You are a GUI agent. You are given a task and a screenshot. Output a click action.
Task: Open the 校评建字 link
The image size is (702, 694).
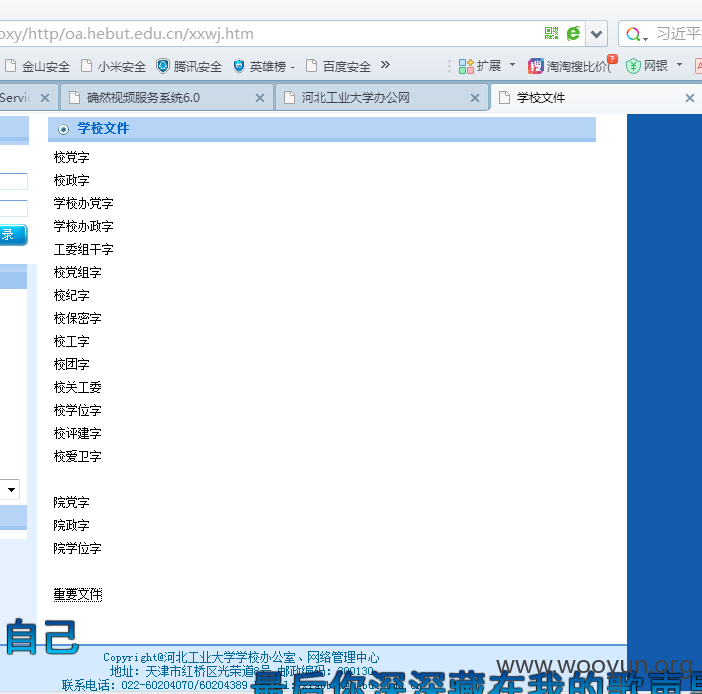pos(77,433)
